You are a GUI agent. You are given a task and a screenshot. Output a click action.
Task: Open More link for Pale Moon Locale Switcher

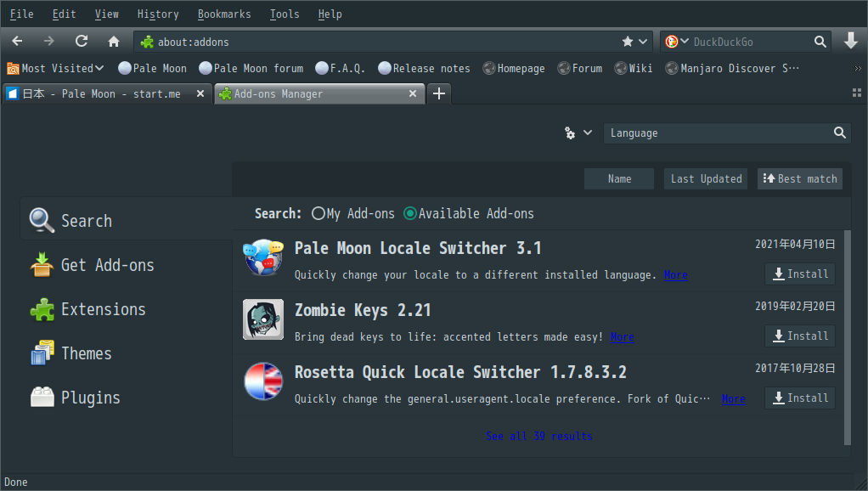tap(676, 275)
